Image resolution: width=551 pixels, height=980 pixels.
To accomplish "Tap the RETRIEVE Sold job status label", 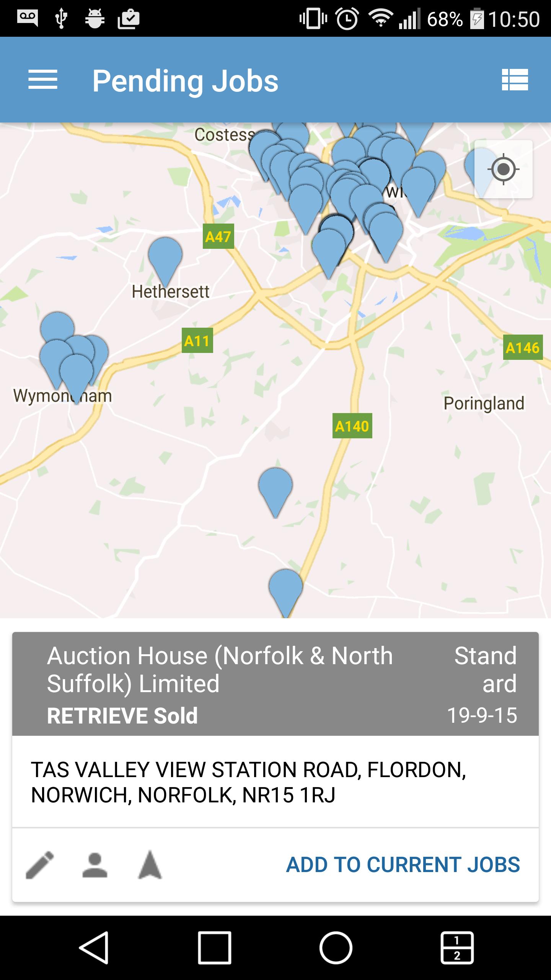I will coord(122,715).
